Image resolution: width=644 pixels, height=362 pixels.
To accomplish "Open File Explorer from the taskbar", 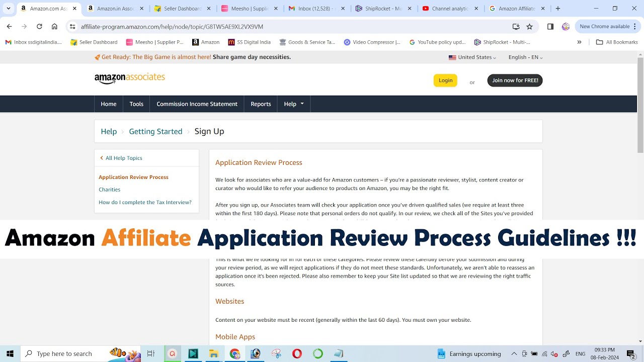I will click(214, 353).
